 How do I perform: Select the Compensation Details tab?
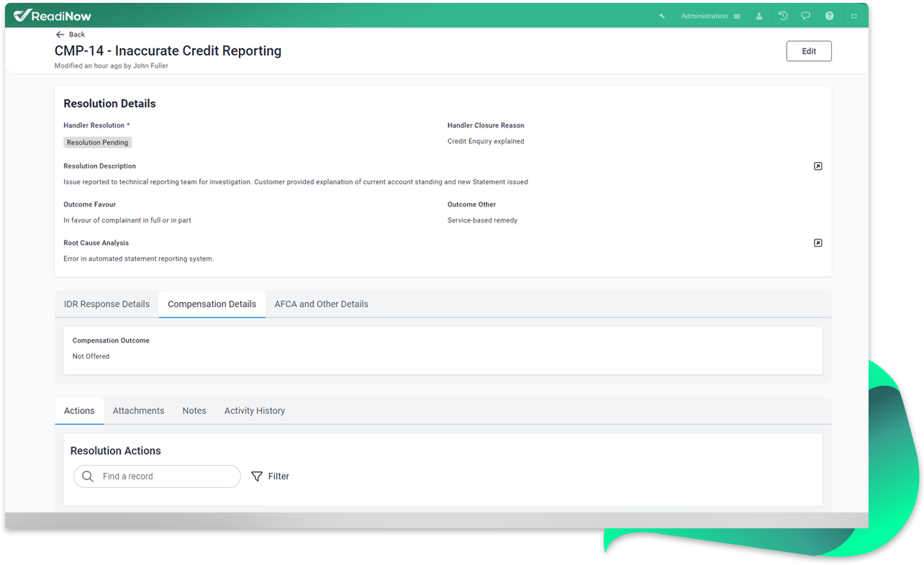[x=212, y=304]
